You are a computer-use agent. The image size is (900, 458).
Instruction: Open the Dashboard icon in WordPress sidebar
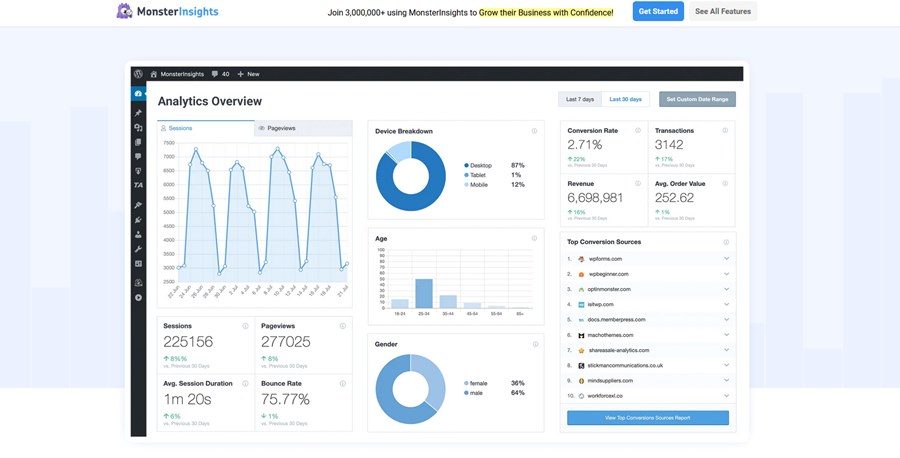tap(138, 94)
